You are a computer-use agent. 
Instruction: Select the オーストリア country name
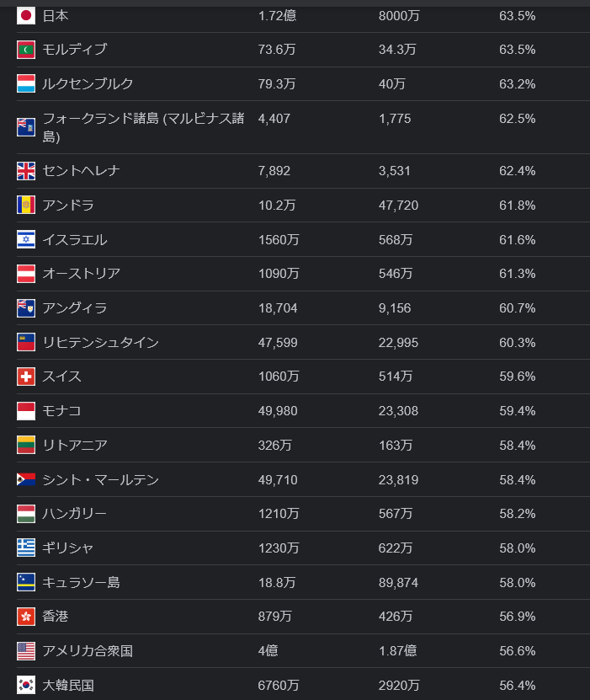point(81,274)
